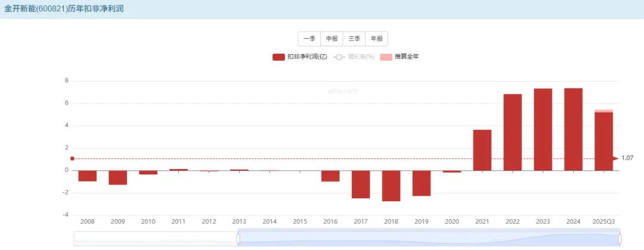Click the selected range of the zoom slider
The height and width of the screenshot is (250, 644).
click(429, 239)
